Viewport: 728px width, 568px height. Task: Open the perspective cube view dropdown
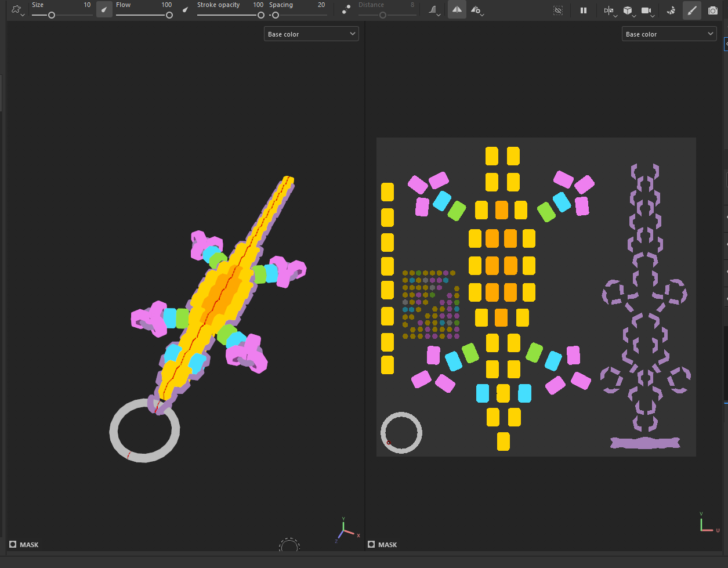pos(629,10)
